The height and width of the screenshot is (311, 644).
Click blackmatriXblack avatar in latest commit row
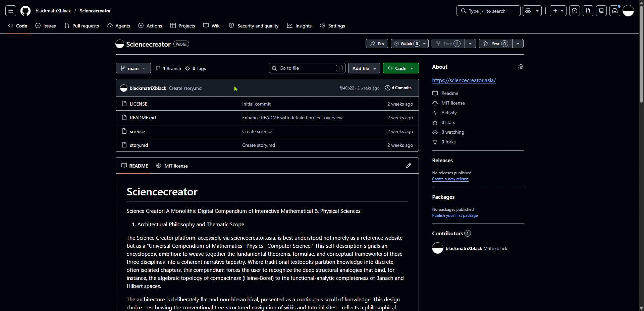(124, 88)
